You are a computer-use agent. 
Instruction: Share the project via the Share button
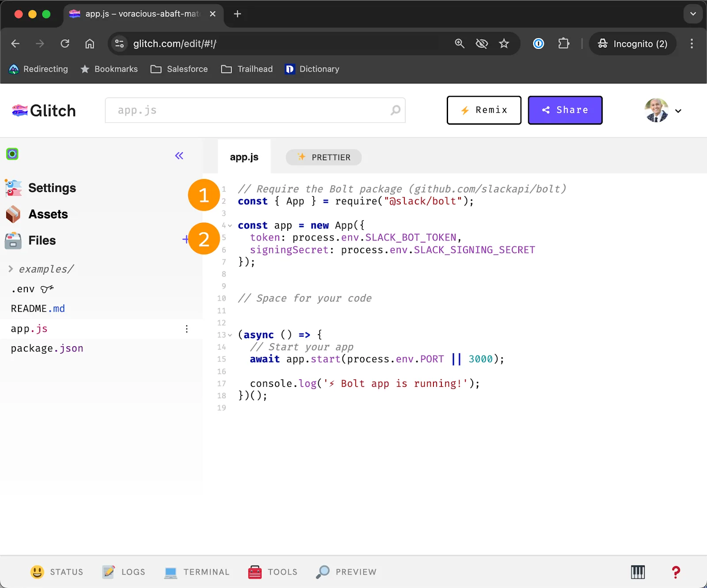(565, 110)
